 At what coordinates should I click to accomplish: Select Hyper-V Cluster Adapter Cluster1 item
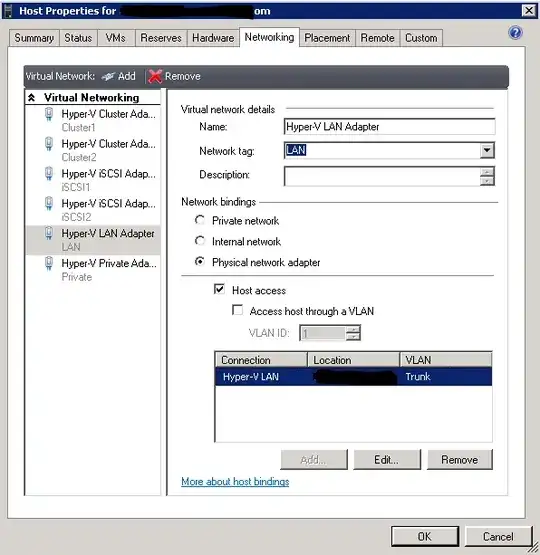pyautogui.click(x=93, y=120)
